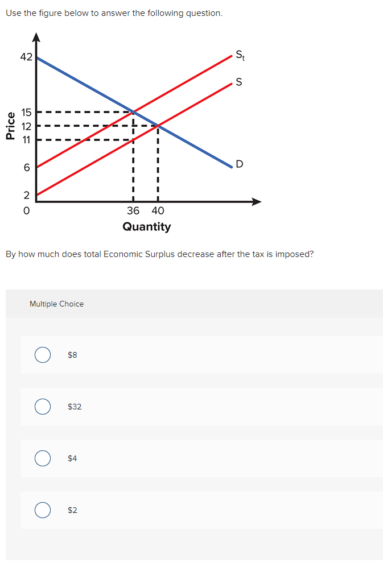Click the Quantity axis label
This screenshot has width=383, height=588.
pyautogui.click(x=147, y=226)
